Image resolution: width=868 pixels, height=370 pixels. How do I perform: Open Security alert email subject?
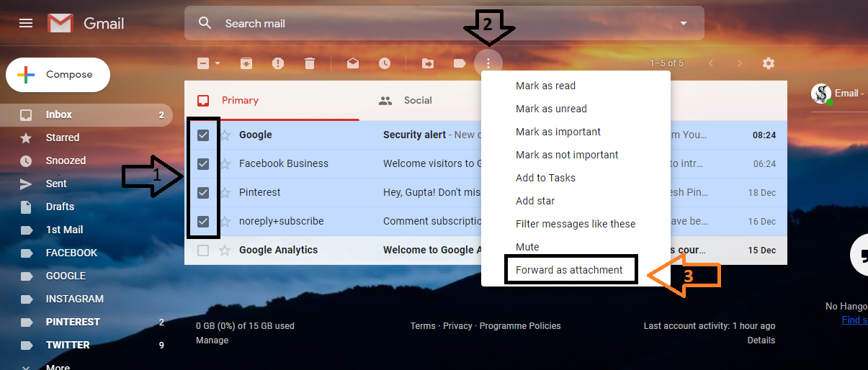pyautogui.click(x=415, y=135)
